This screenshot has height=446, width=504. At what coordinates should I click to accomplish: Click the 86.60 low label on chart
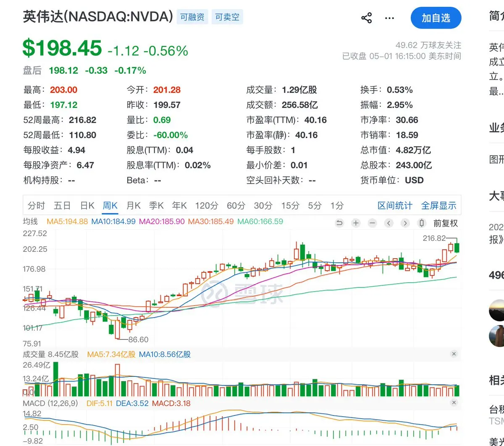pyautogui.click(x=138, y=339)
